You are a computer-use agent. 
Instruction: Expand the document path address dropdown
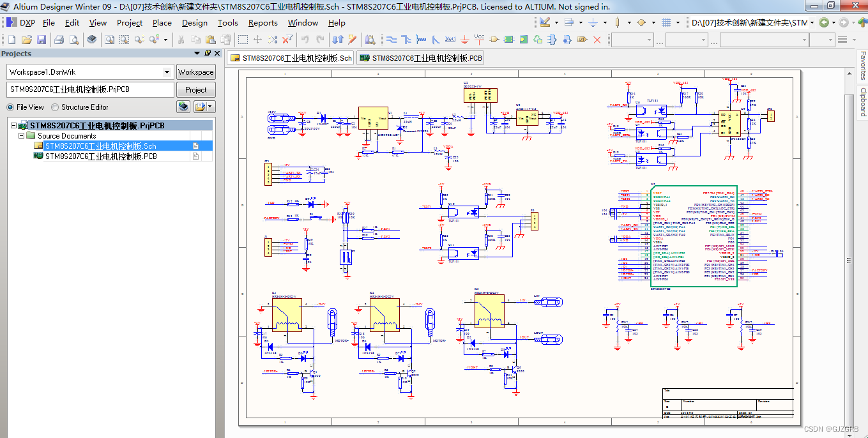[x=812, y=22]
